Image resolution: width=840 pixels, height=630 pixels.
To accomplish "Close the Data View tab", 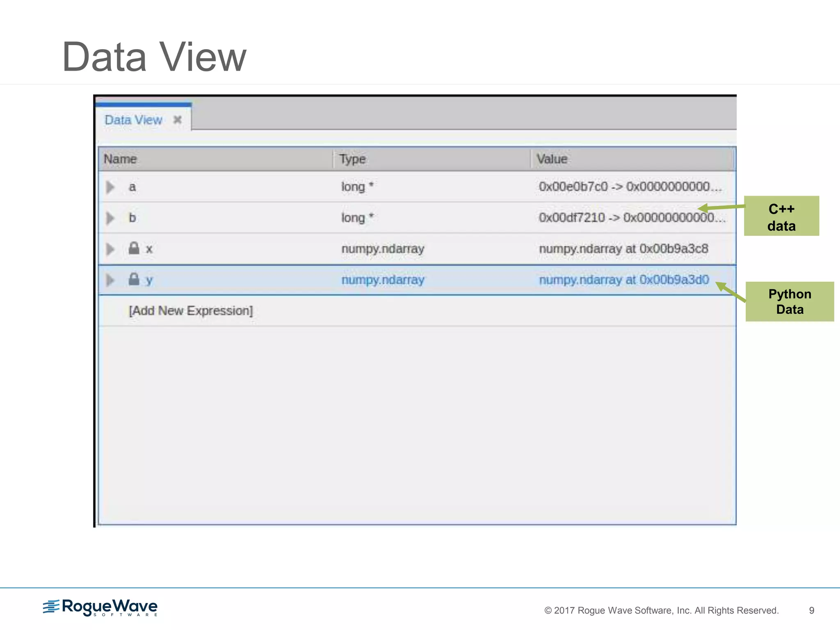I will coord(177,120).
